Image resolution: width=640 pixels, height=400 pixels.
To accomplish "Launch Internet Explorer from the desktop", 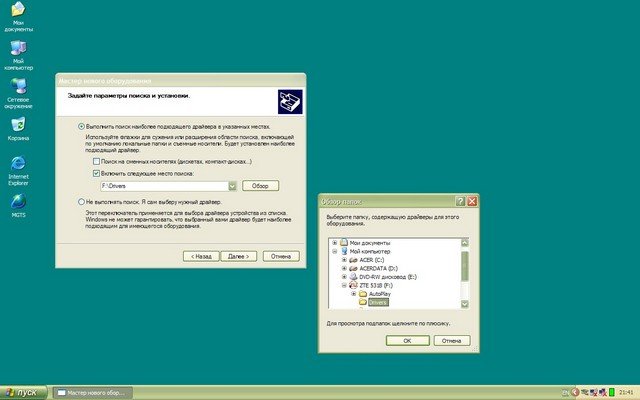I will [x=18, y=163].
